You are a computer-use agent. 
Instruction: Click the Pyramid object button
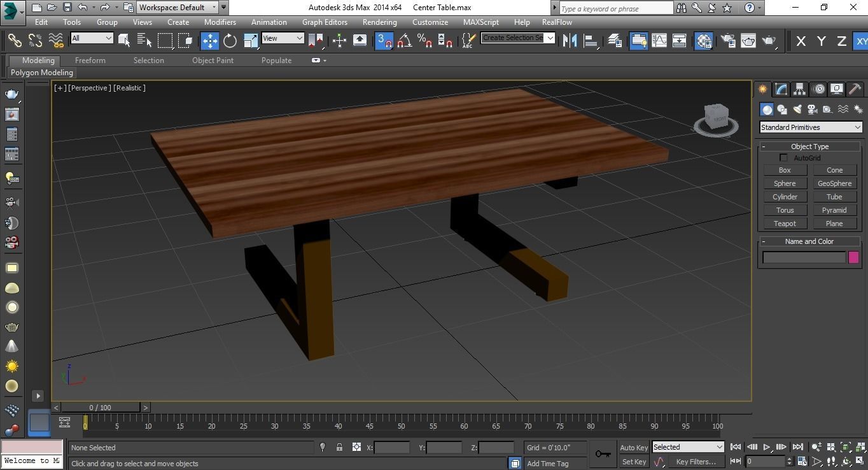tap(834, 210)
